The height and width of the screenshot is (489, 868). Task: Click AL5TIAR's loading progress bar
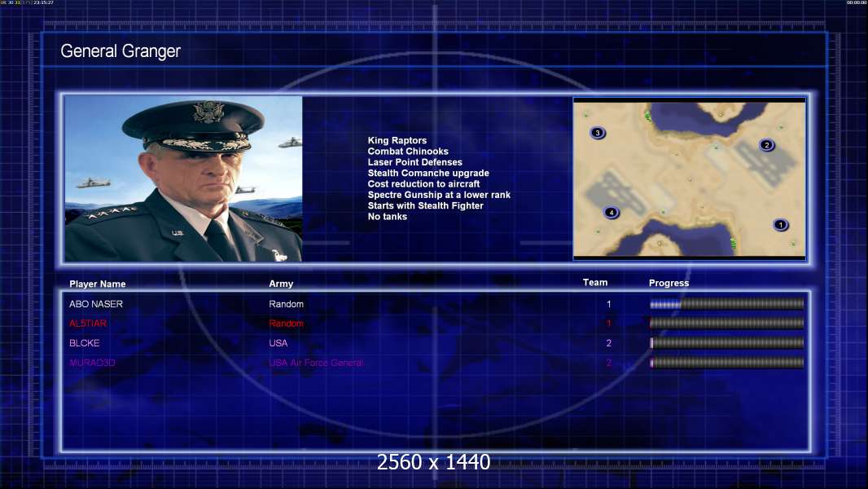(727, 323)
